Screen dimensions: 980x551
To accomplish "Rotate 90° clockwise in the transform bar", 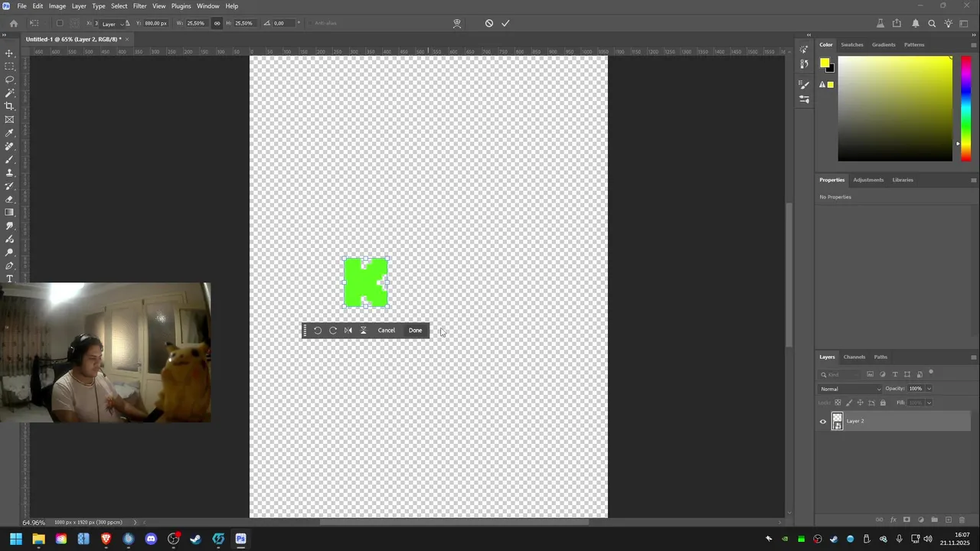I will coord(333,331).
